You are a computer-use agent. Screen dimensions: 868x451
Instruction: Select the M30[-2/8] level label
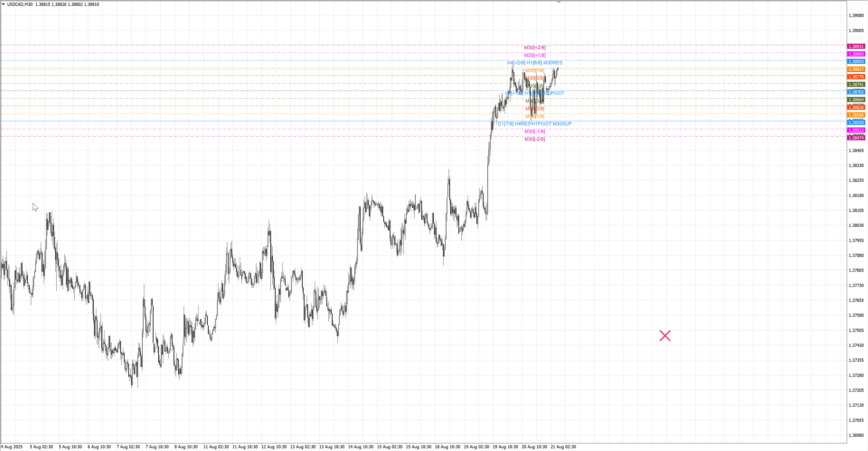click(534, 139)
